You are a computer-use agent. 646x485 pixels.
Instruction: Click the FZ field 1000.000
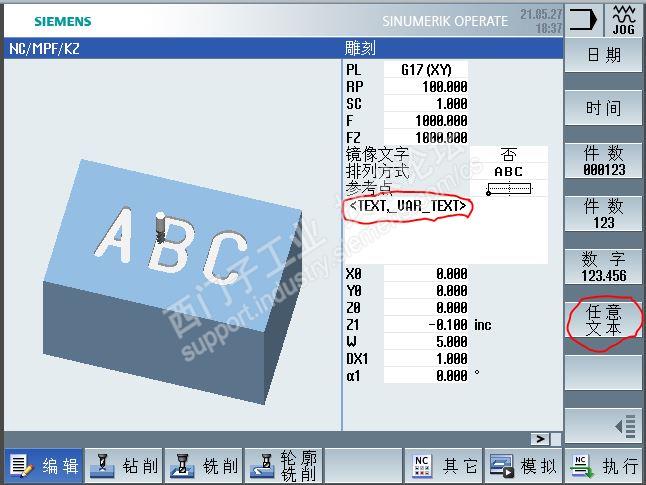426,137
